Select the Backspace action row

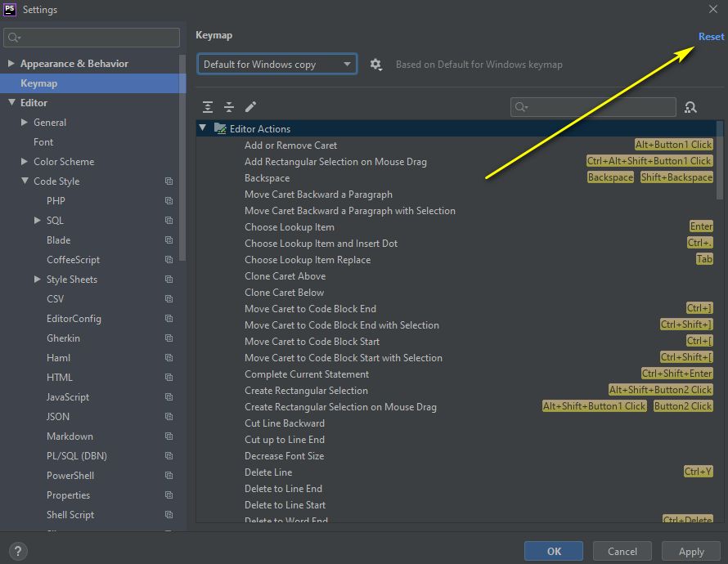click(x=455, y=178)
